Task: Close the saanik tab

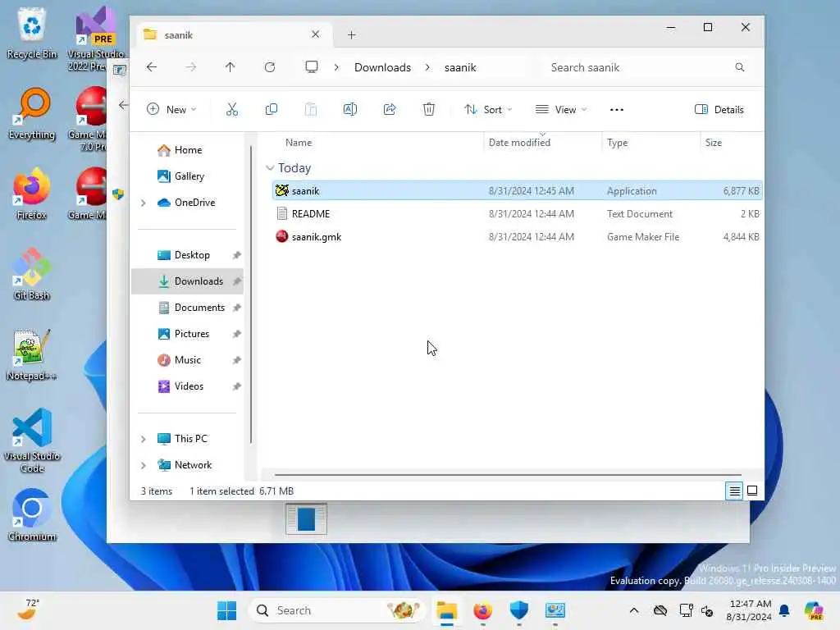Action: tap(316, 34)
